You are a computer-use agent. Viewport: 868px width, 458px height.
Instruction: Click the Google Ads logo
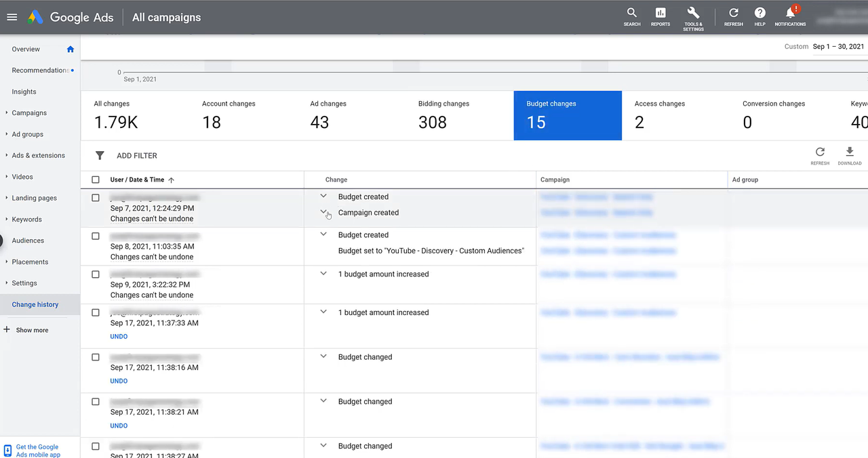(71, 18)
